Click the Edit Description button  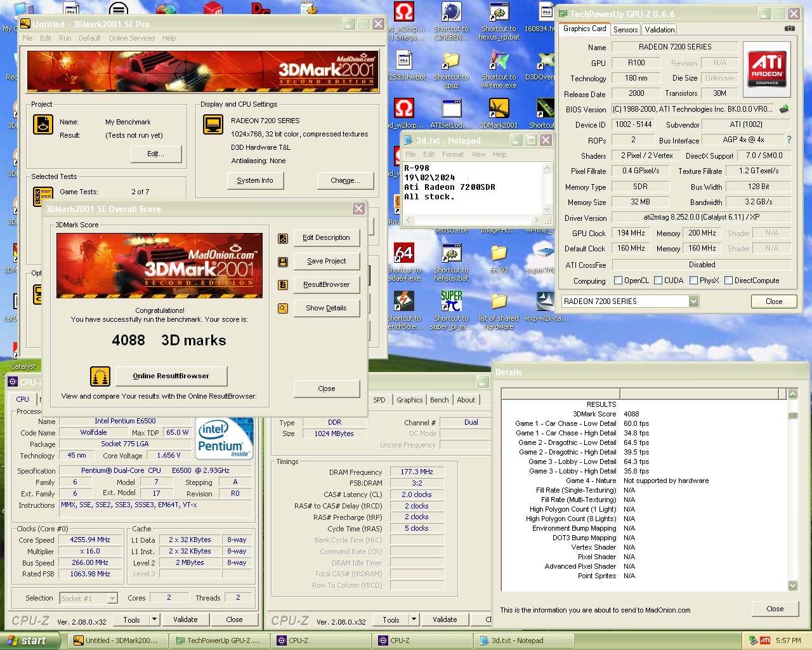327,238
